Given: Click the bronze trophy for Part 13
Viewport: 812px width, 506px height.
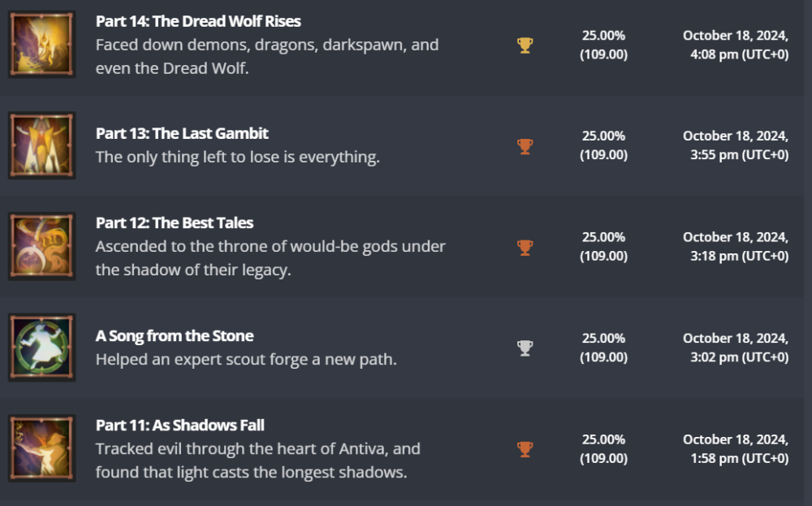Looking at the screenshot, I should click(x=525, y=146).
